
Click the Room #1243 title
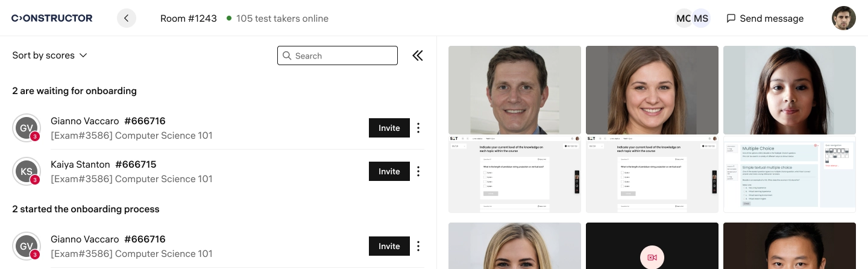tap(189, 18)
